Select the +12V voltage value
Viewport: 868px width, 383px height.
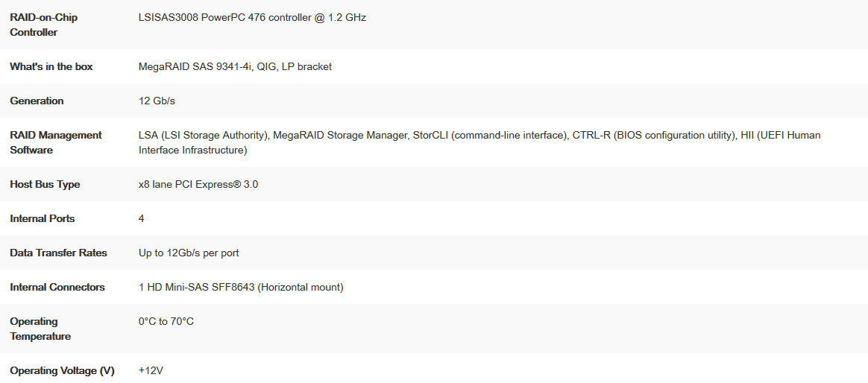151,371
